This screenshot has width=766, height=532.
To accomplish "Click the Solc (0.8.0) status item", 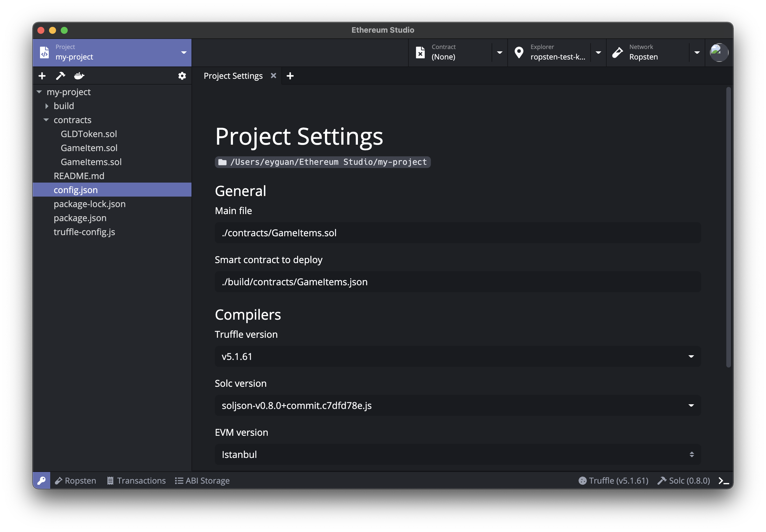I will 684,481.
